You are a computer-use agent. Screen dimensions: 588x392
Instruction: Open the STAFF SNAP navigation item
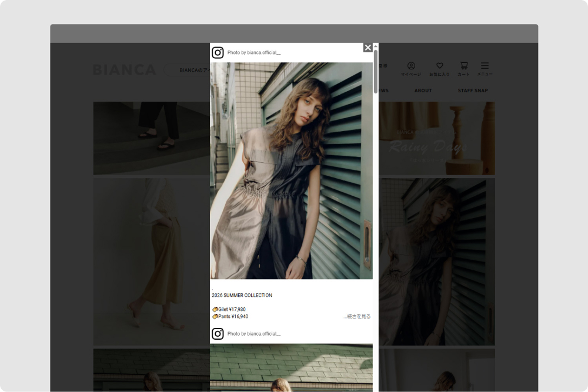click(x=473, y=91)
